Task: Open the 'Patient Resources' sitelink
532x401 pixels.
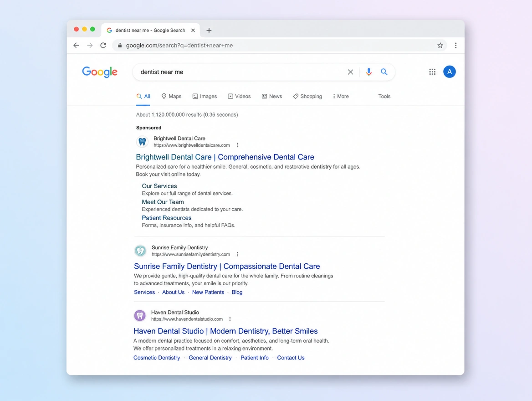Action: 167,218
